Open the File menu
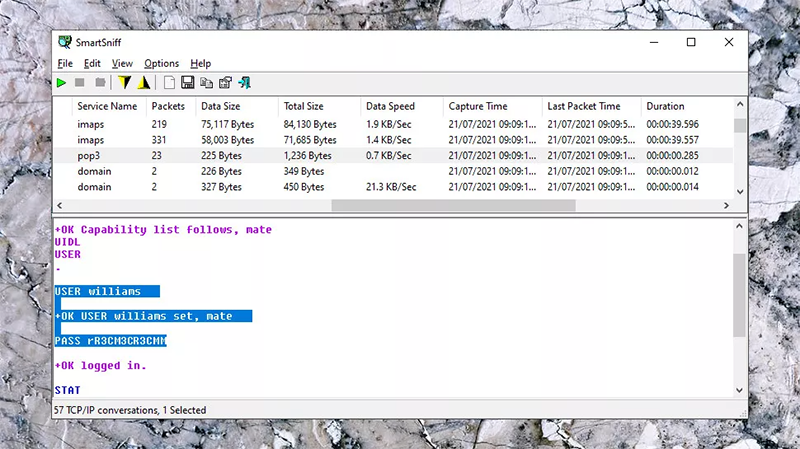 click(x=65, y=63)
